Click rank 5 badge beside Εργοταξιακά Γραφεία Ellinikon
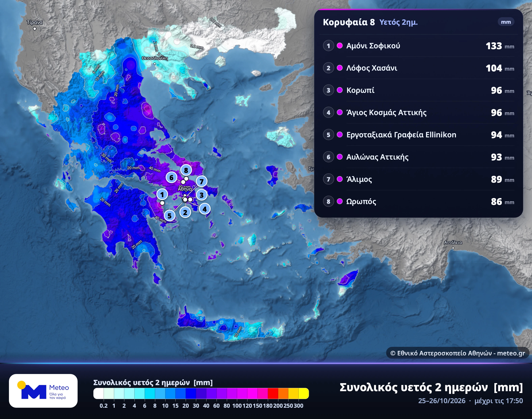The image size is (532, 419). coord(328,135)
